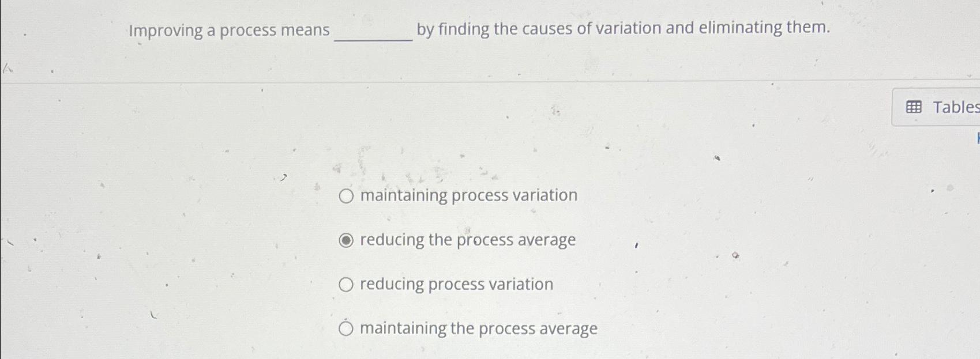Click the text "reducing process variation"

click(x=455, y=284)
